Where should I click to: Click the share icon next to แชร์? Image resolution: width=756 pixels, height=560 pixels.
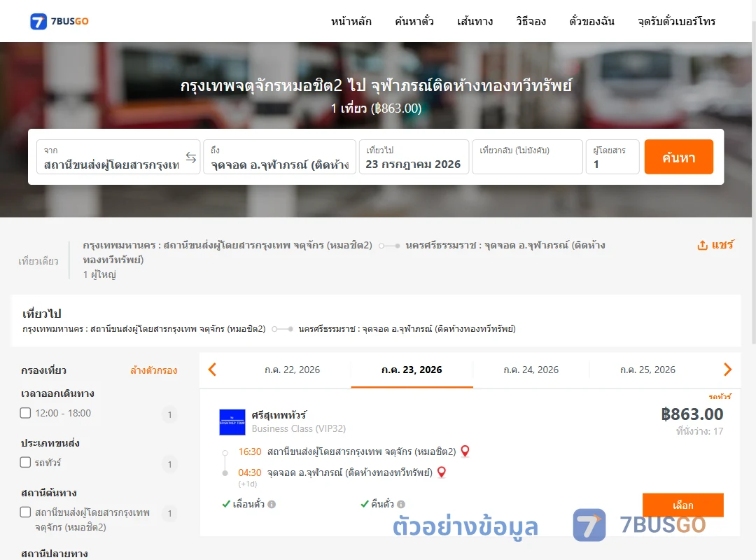[x=703, y=245]
